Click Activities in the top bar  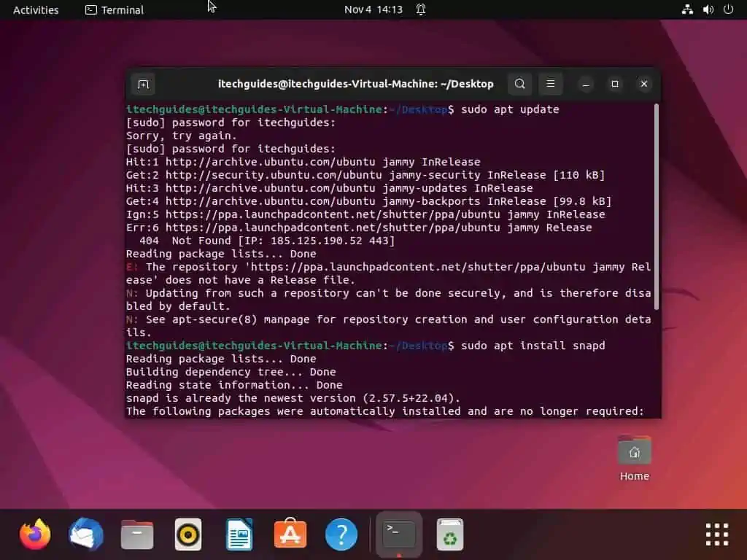pos(35,9)
